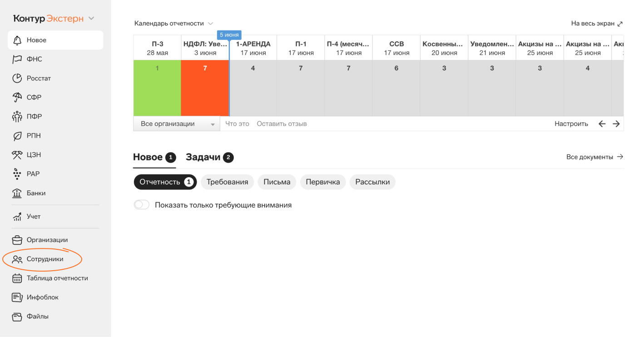The height and width of the screenshot is (337, 644).
Task: Toggle Показать только требующие внимания switch
Action: pos(142,205)
